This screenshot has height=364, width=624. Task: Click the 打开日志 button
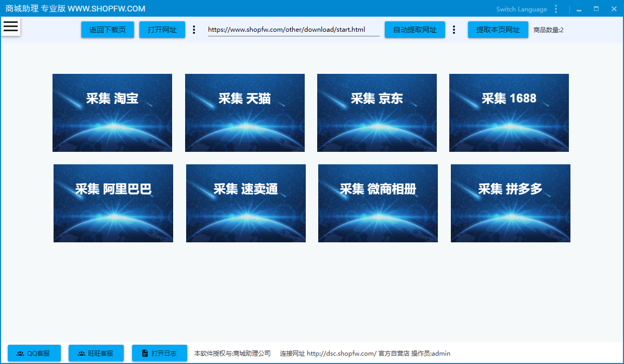click(160, 353)
